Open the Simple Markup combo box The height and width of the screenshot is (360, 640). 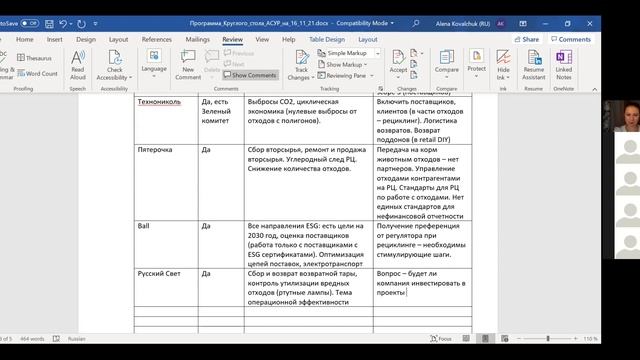pyautogui.click(x=349, y=53)
